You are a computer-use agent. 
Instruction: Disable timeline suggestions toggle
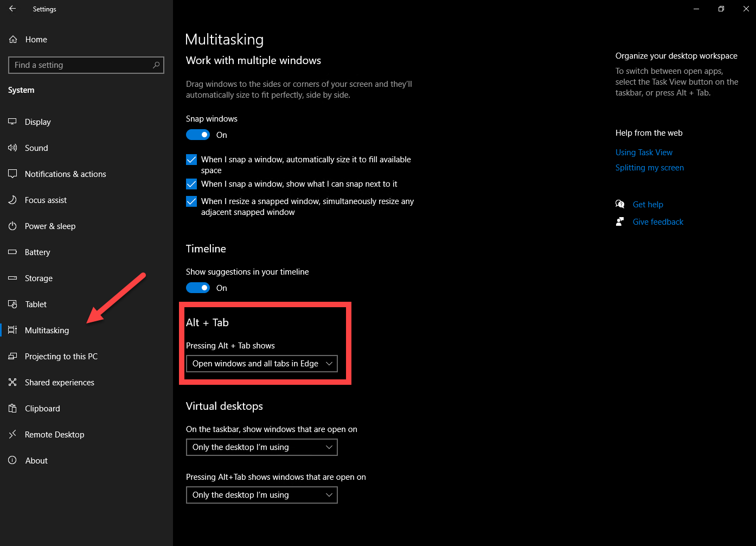[x=198, y=288]
